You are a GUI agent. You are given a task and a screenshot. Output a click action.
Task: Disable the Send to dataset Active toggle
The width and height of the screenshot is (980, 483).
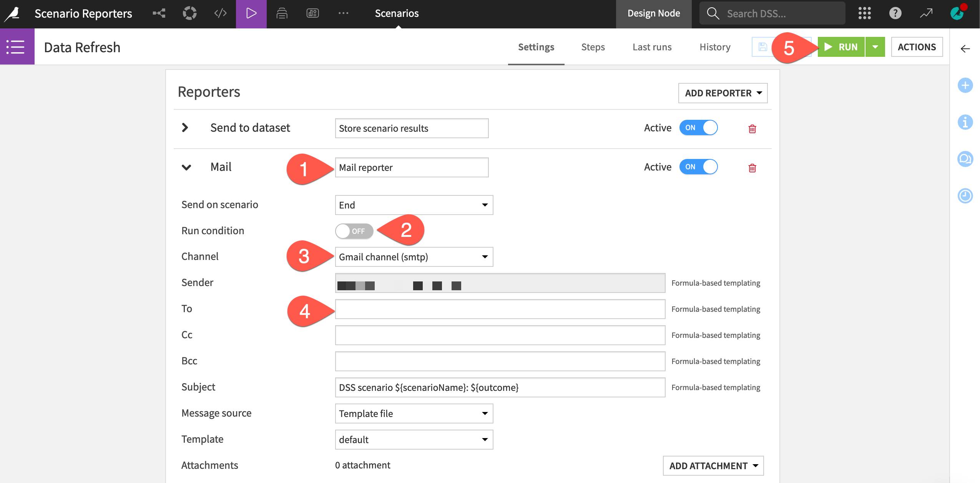point(699,127)
